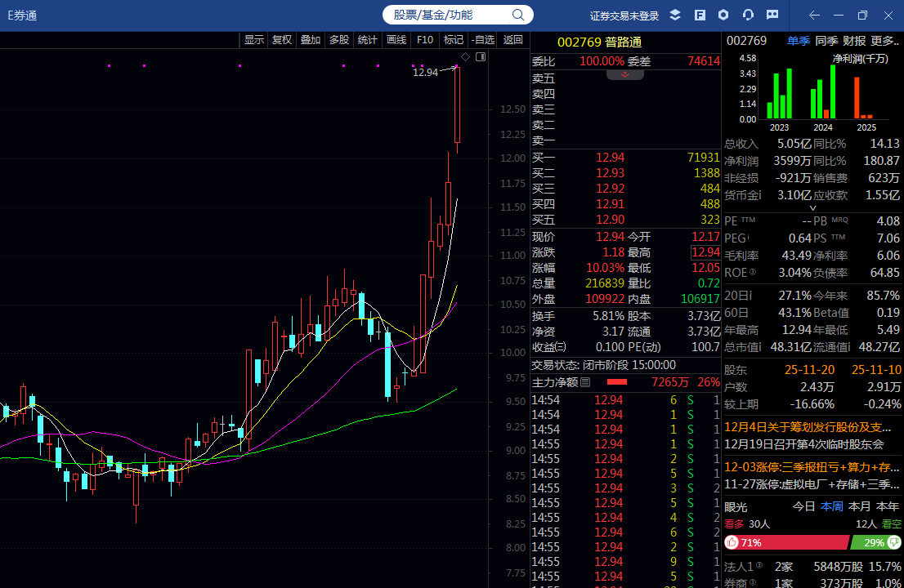Open news 12-03涨停:三季报扭亏+算力+存...
This screenshot has width=904, height=588.
[x=812, y=467]
